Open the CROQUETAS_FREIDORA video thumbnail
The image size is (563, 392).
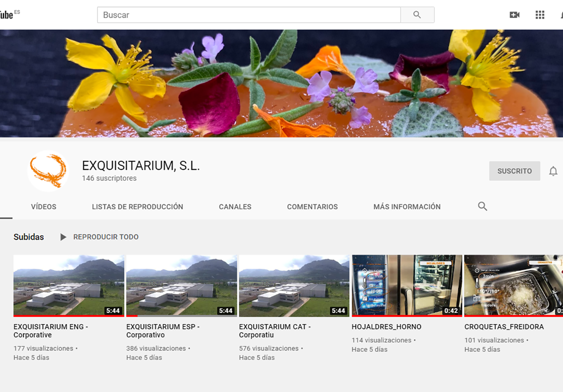(x=513, y=285)
